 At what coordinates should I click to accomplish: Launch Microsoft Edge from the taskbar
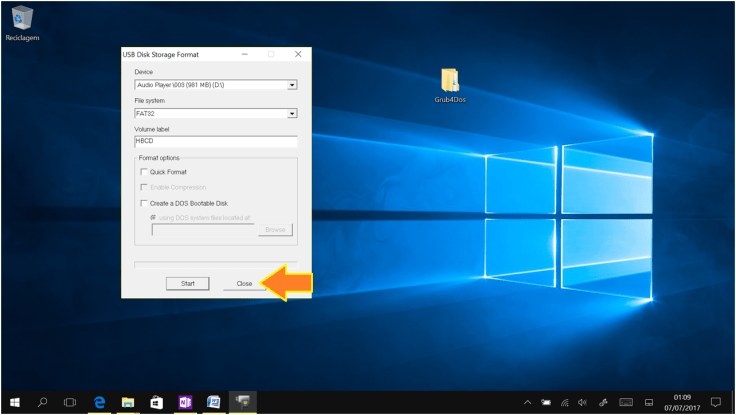pyautogui.click(x=100, y=402)
